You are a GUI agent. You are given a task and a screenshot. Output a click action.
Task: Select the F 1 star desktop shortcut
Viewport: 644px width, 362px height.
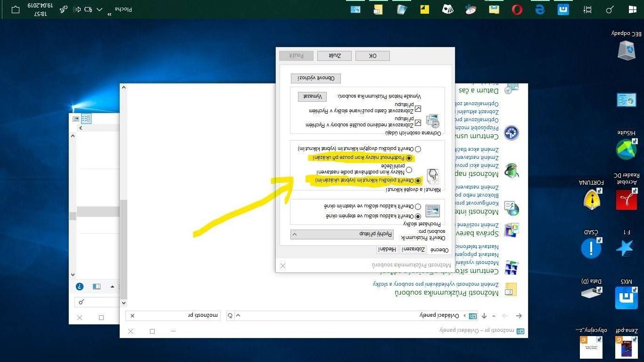pyautogui.click(x=627, y=244)
